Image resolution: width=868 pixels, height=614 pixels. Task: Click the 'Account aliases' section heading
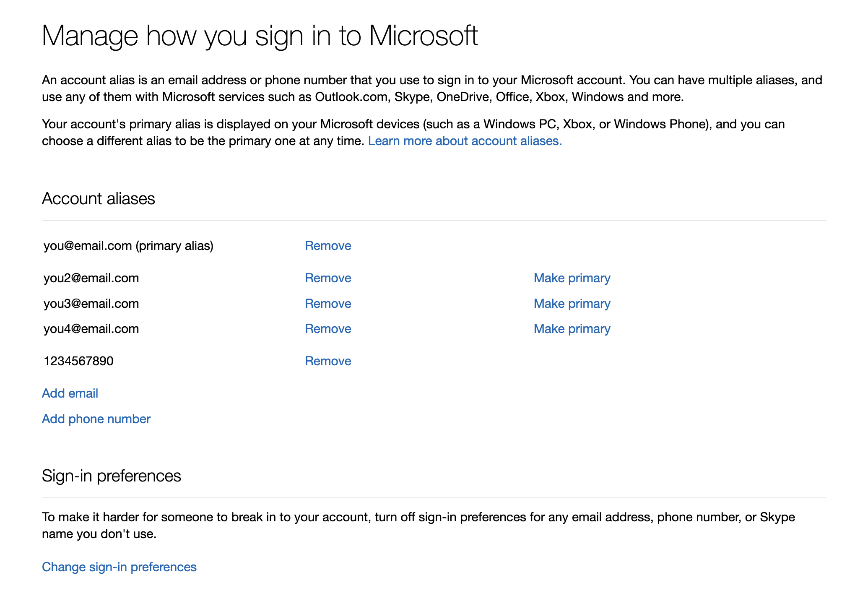pyautogui.click(x=99, y=199)
